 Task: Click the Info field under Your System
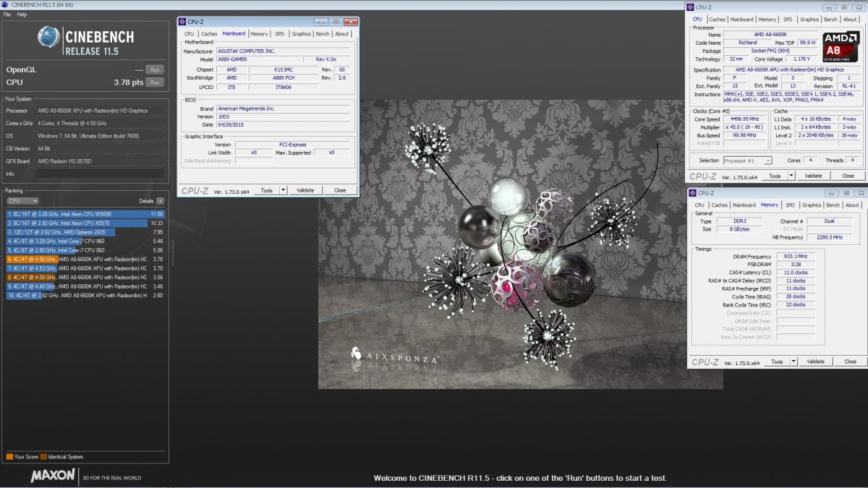coord(100,174)
